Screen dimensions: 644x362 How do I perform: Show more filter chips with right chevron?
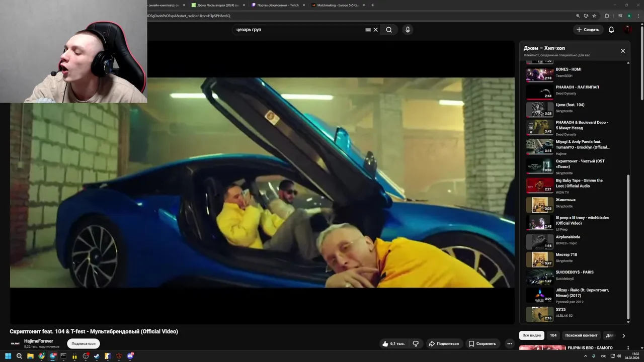tap(624, 335)
